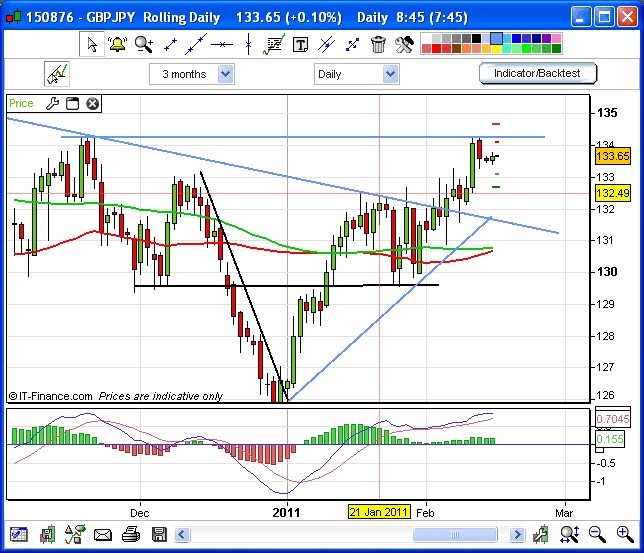Click the Indicator/Backtest button
644x553 pixels.
[537, 74]
